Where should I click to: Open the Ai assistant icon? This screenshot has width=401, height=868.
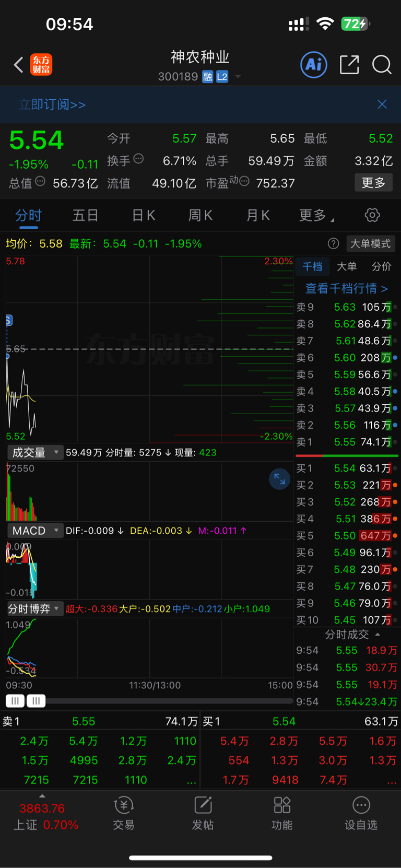pos(314,65)
